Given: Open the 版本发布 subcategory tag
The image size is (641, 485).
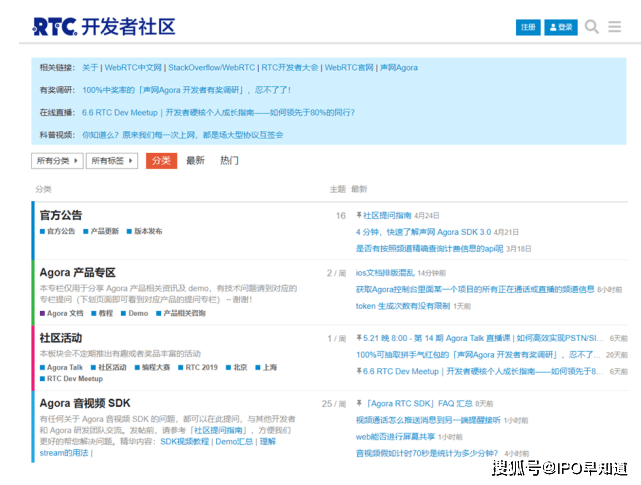Looking at the screenshot, I should tap(145, 231).
